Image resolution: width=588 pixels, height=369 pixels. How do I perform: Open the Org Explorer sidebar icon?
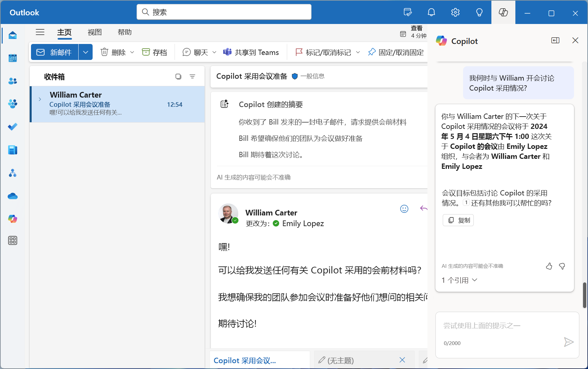(13, 173)
